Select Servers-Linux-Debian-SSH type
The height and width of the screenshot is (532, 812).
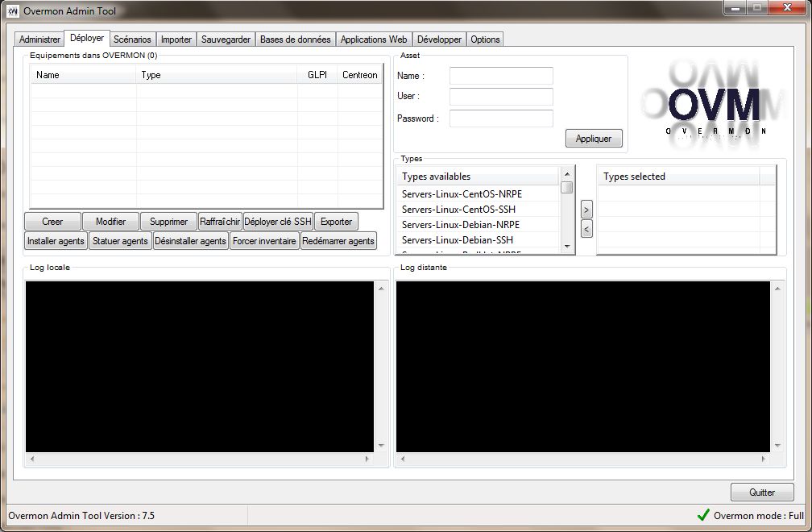click(458, 240)
